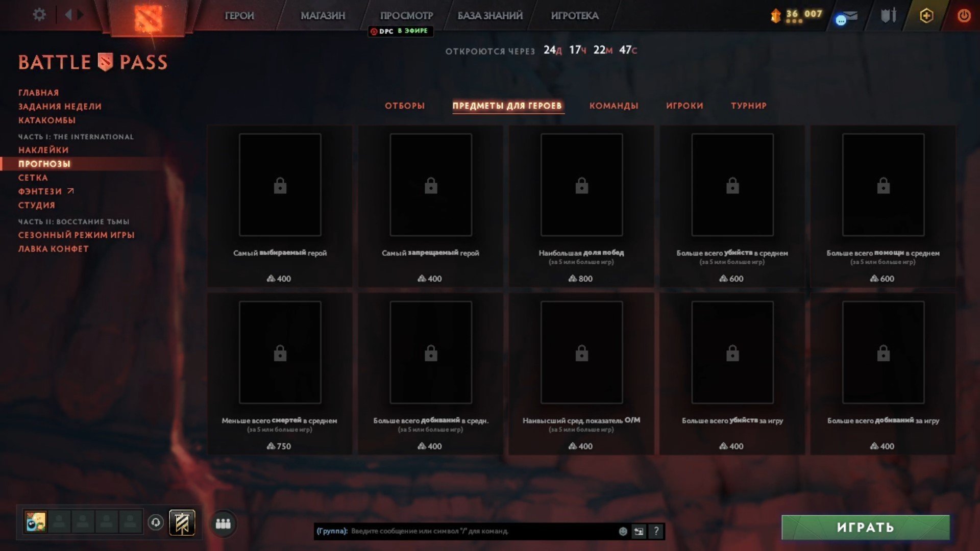Open the mail notifications icon
The height and width of the screenshot is (551, 980).
(x=847, y=18)
